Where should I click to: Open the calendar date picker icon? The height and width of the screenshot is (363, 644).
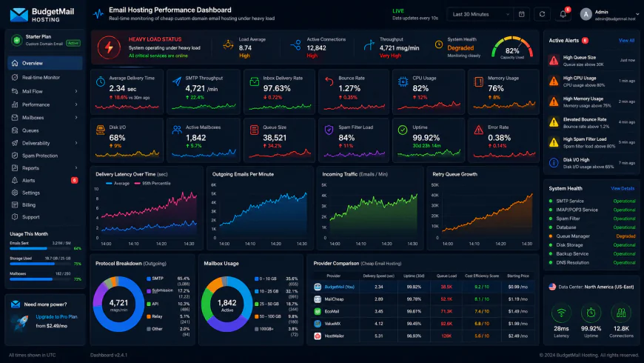[522, 14]
